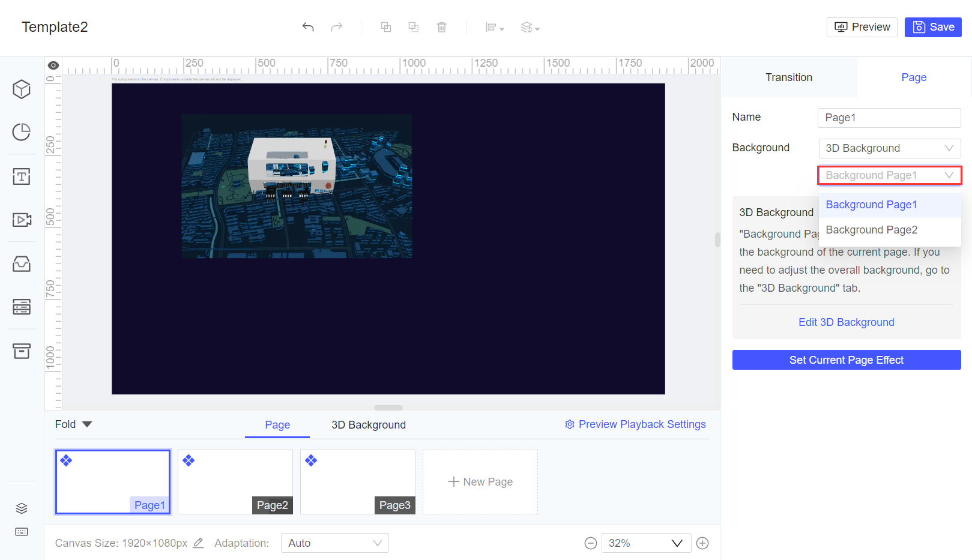Select Background Page2 from the dropdown
The width and height of the screenshot is (972, 560).
pos(871,229)
